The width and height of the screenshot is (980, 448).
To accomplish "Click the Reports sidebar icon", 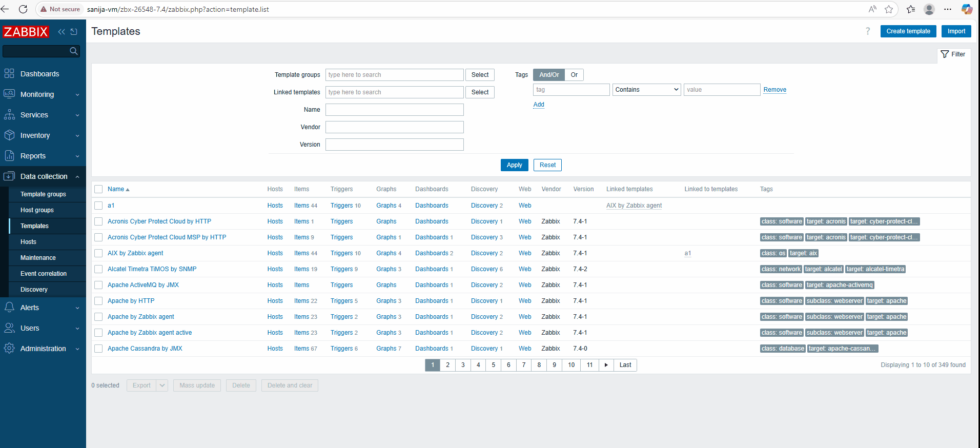I will point(9,156).
